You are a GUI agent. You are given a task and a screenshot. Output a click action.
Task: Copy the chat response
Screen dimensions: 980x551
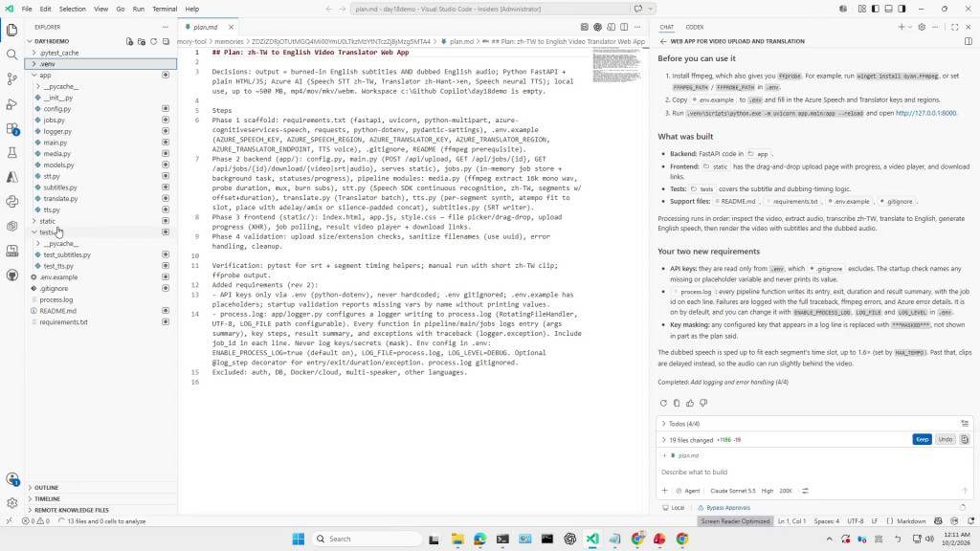(x=677, y=404)
